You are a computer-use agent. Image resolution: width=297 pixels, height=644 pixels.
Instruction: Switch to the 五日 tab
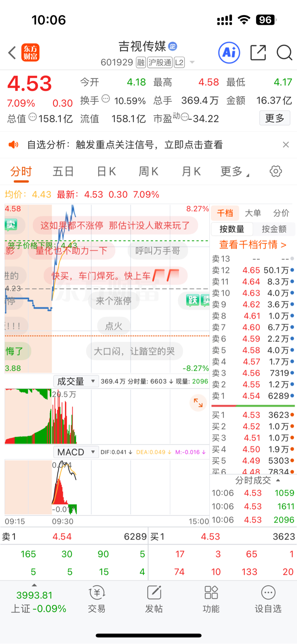pos(63,172)
